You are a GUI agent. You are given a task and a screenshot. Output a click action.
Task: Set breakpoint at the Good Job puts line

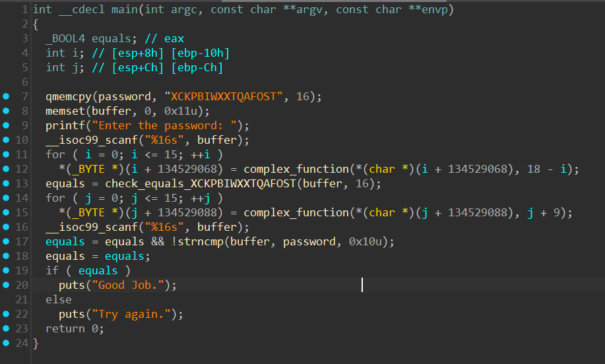coord(6,285)
